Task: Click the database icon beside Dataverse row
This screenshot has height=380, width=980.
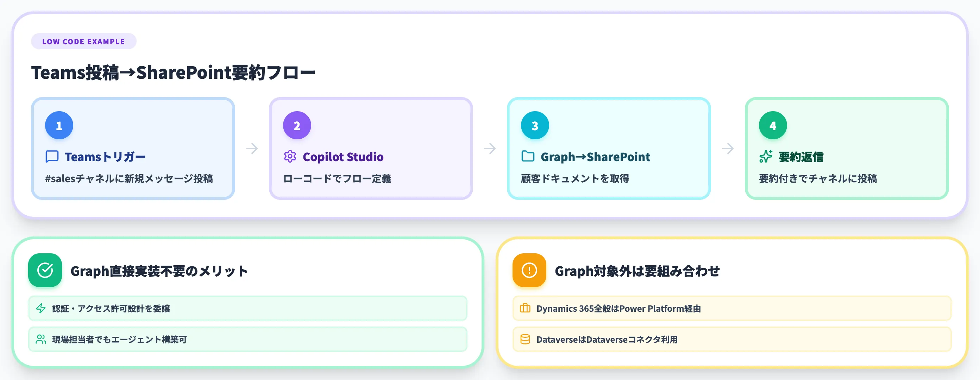Action: pyautogui.click(x=525, y=339)
